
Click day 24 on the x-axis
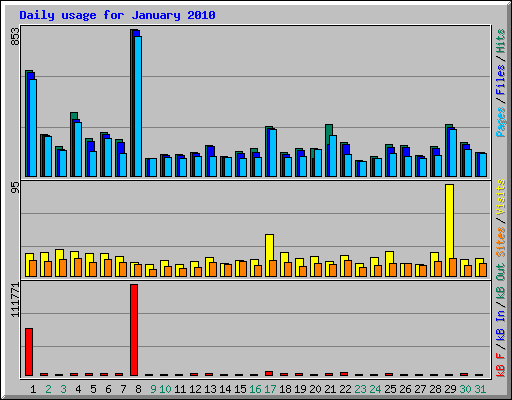[375, 389]
